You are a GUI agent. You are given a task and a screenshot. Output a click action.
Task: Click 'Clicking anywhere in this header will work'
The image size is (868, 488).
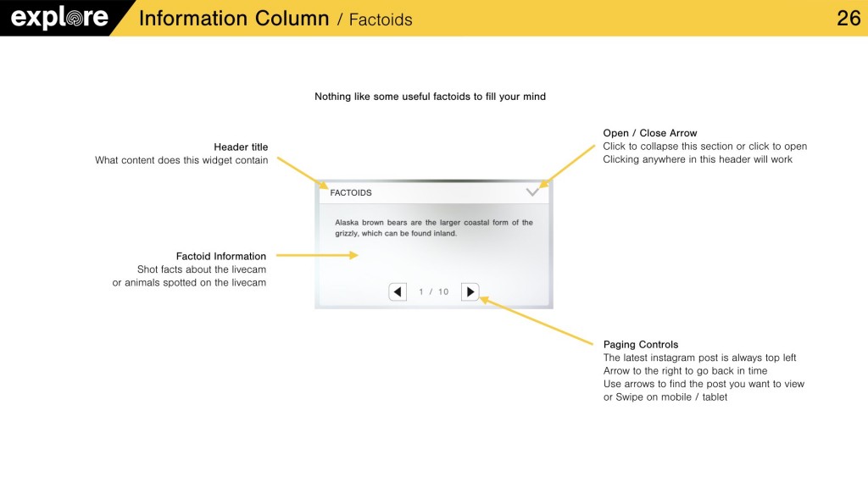[x=697, y=159]
